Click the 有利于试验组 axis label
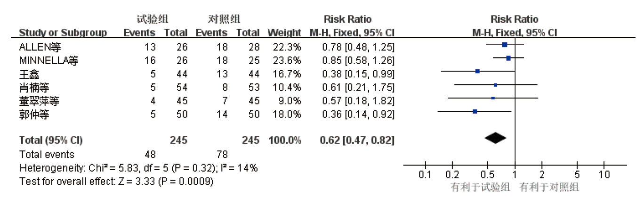This screenshot has width=644, height=200. 480,187
